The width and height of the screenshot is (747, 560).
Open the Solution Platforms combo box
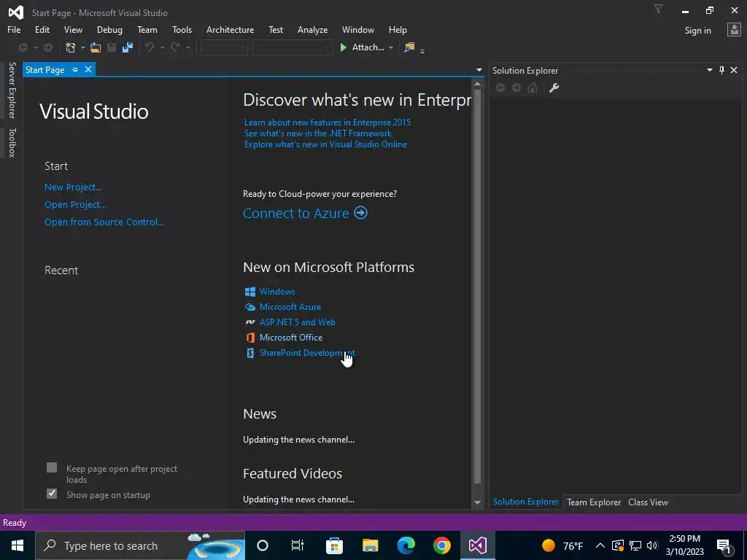(292, 47)
